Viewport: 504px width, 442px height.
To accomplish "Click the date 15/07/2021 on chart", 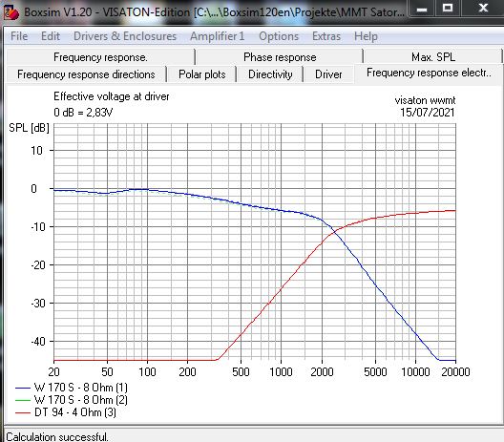I will pos(428,113).
